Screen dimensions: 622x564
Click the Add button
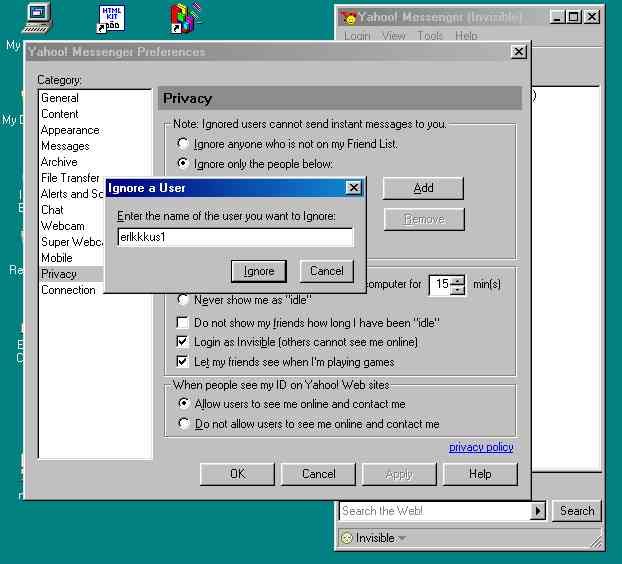tap(423, 188)
